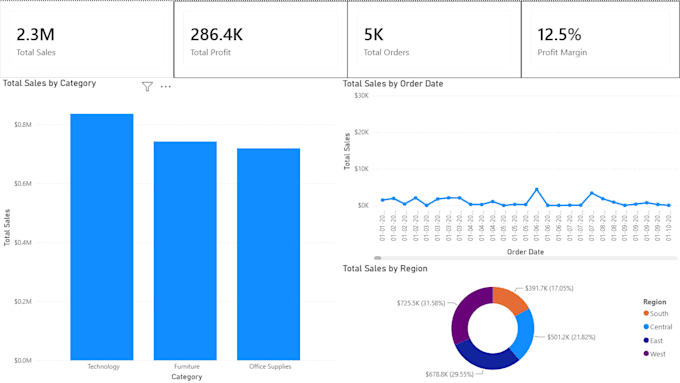Click the Profit Margin 12.5% card
Image resolution: width=680 pixels, height=383 pixels.
(600, 39)
